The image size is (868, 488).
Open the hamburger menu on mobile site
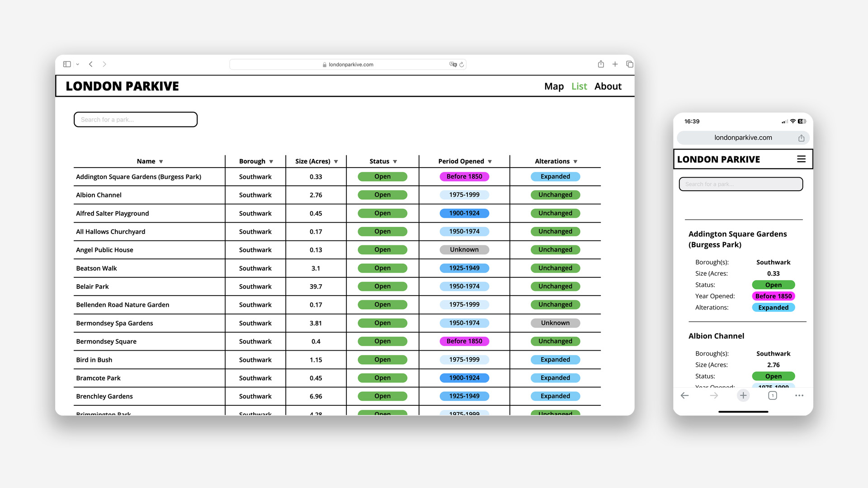point(801,159)
